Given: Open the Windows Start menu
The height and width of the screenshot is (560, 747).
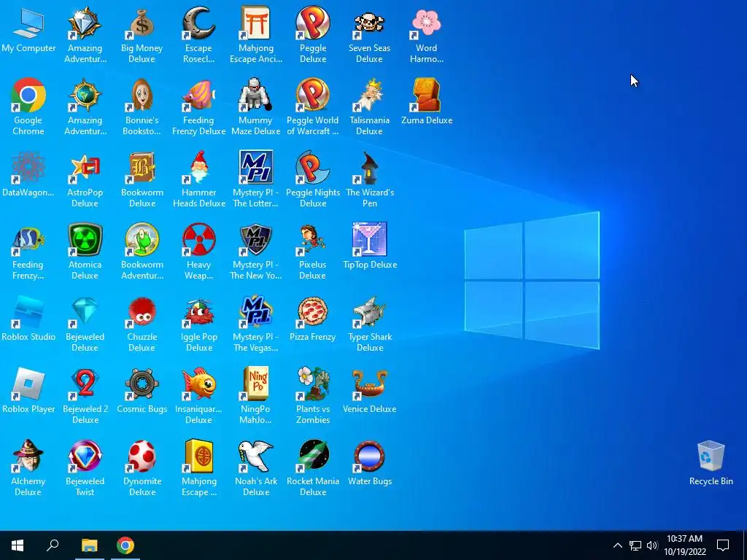Looking at the screenshot, I should click(18, 545).
